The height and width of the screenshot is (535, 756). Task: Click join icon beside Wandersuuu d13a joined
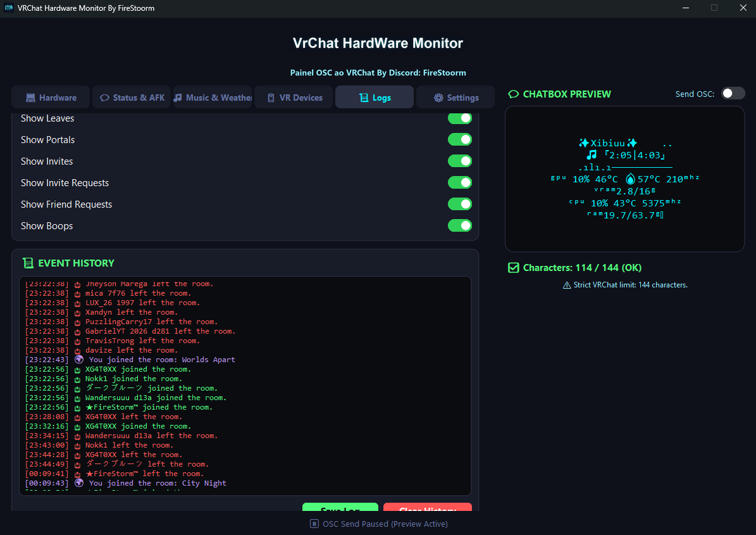pyautogui.click(x=77, y=398)
